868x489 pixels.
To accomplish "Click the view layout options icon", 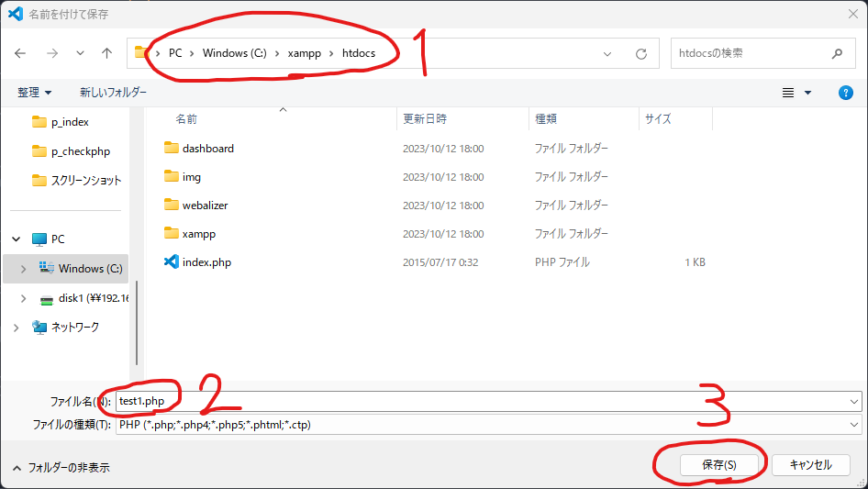I will click(x=788, y=93).
